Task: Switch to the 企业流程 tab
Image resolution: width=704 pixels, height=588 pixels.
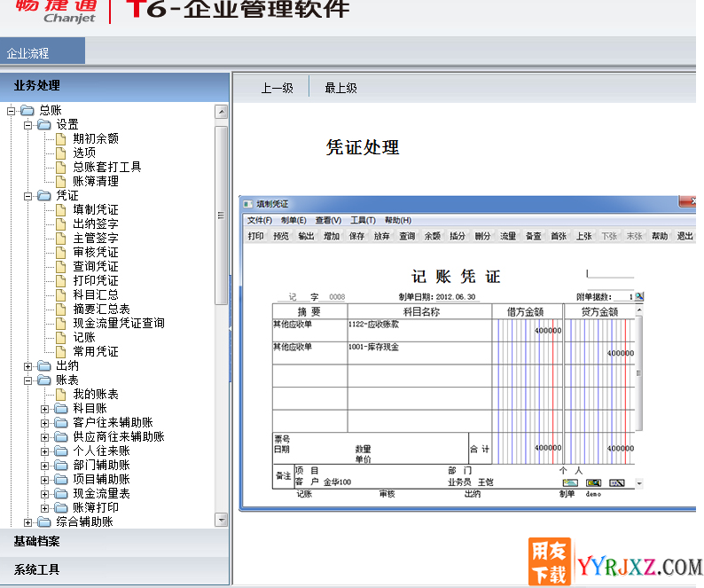Action: coord(43,51)
